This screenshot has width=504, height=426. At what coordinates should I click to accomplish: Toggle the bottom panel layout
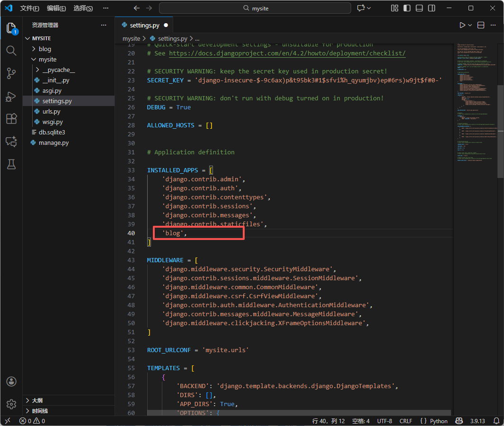coord(419,8)
